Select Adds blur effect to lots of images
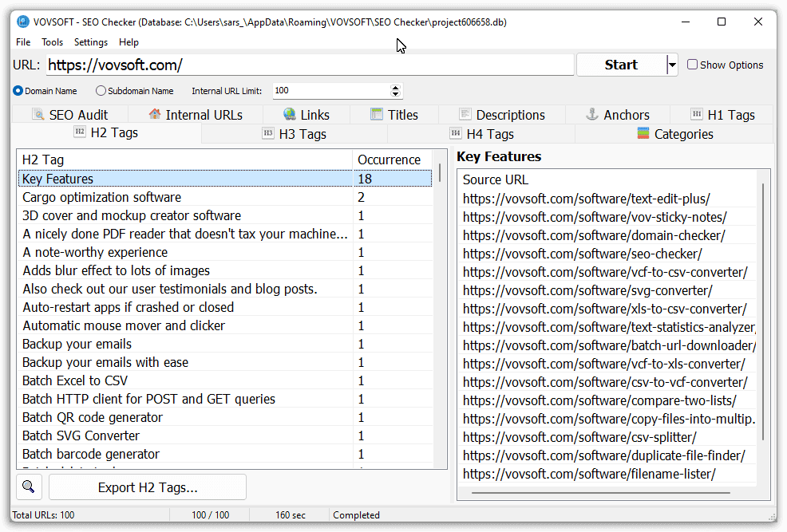787x532 pixels. tap(225, 270)
